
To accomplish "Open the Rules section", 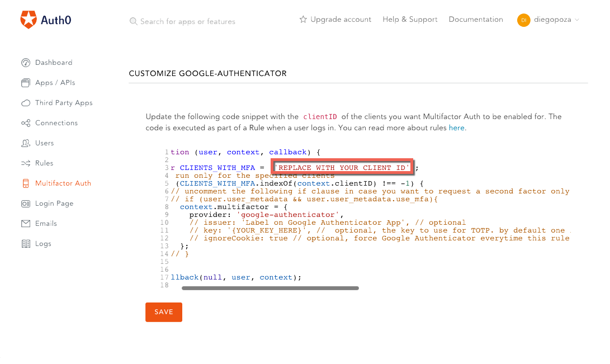I will pos(44,163).
